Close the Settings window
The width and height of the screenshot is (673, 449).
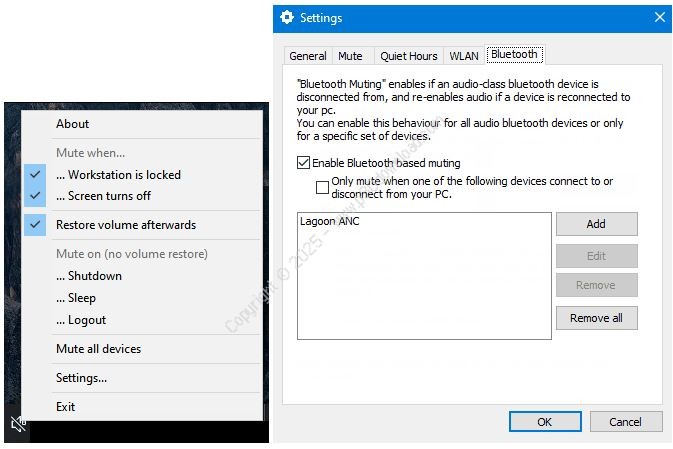pyautogui.click(x=659, y=18)
